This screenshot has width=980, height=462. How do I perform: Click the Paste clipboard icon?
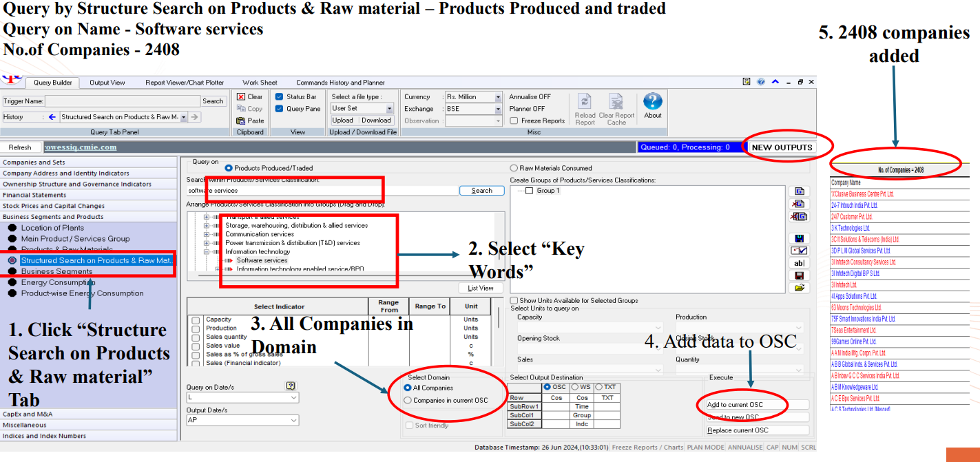point(241,120)
